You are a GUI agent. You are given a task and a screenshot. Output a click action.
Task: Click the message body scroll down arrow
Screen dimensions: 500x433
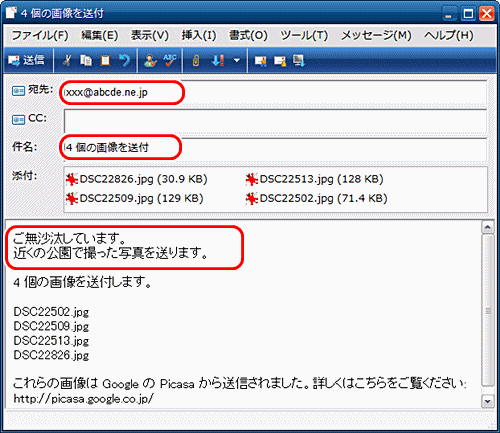click(x=487, y=401)
